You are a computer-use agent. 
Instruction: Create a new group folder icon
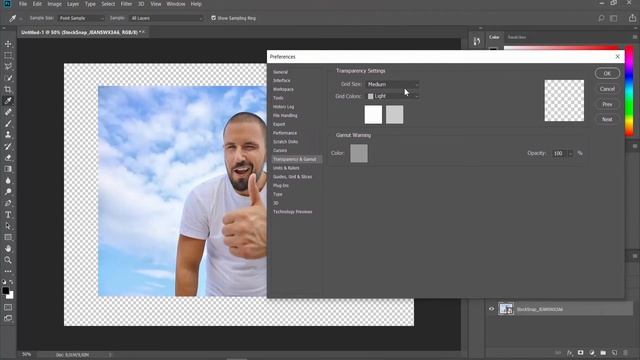click(603, 353)
